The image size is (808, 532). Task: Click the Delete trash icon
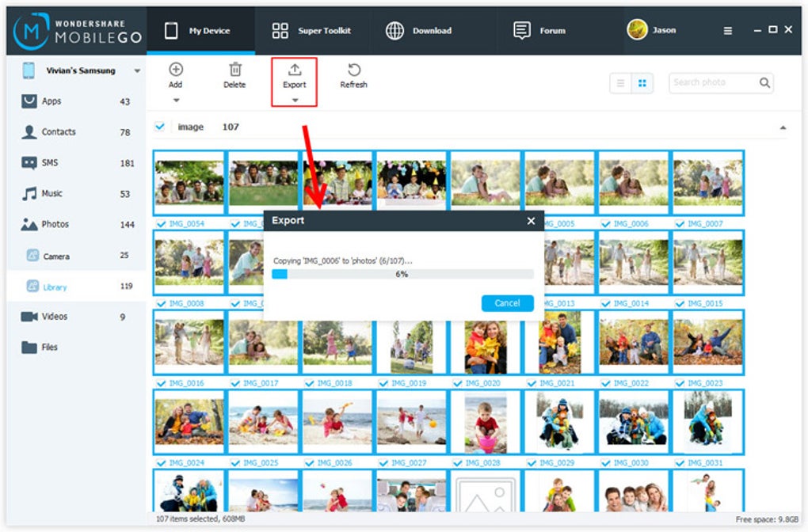coord(235,69)
